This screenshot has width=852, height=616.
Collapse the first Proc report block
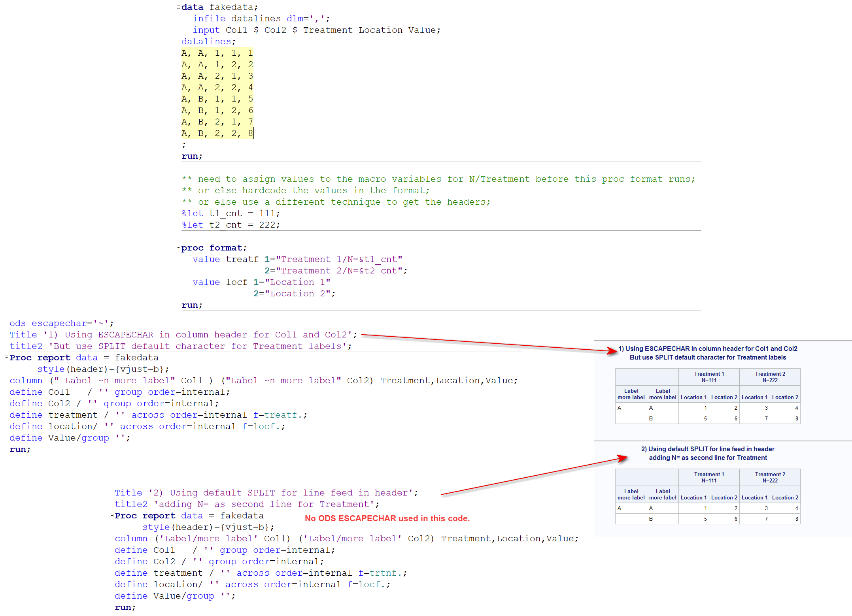click(x=6, y=358)
